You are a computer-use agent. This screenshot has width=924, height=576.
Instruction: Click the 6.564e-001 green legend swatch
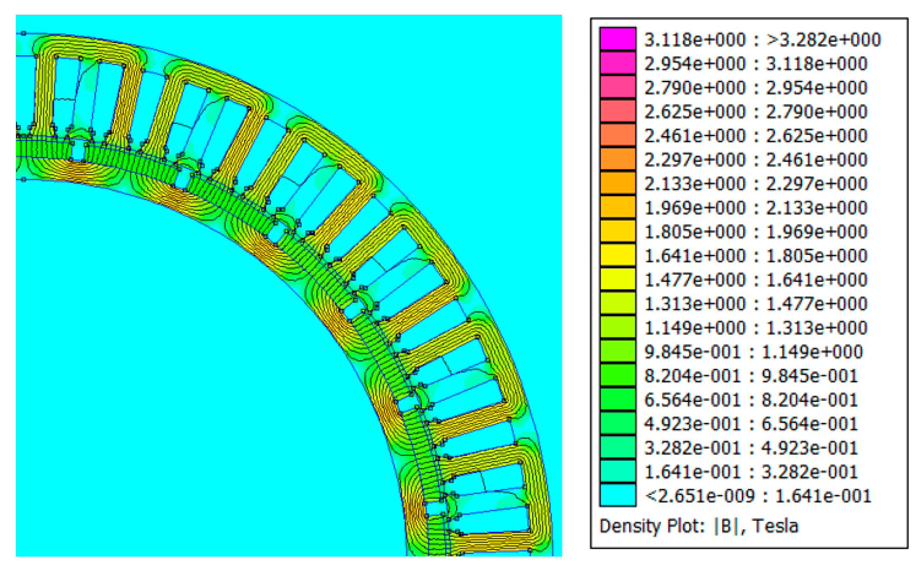pyautogui.click(x=617, y=399)
